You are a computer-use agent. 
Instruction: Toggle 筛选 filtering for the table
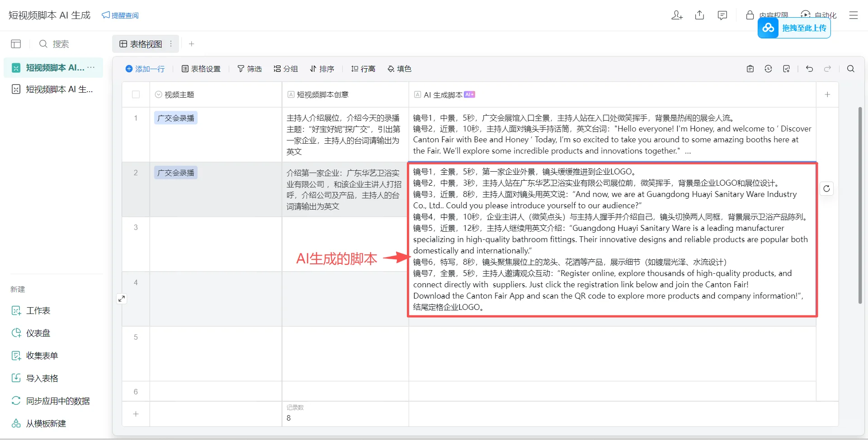[x=250, y=69]
